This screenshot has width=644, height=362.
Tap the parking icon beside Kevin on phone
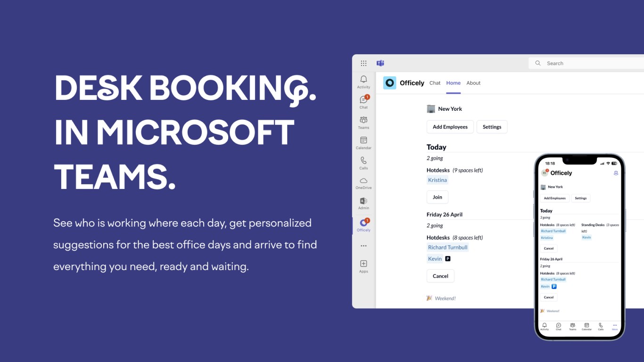554,286
